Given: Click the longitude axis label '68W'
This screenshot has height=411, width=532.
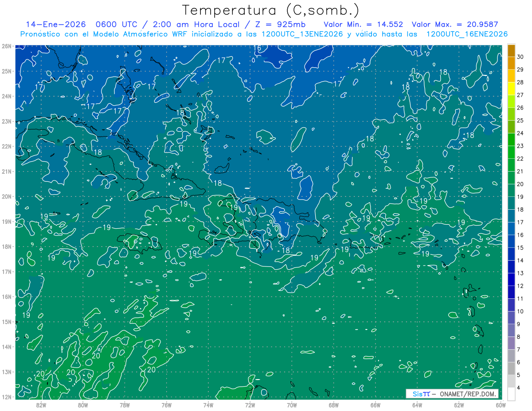Looking at the screenshot, I should (333, 405).
